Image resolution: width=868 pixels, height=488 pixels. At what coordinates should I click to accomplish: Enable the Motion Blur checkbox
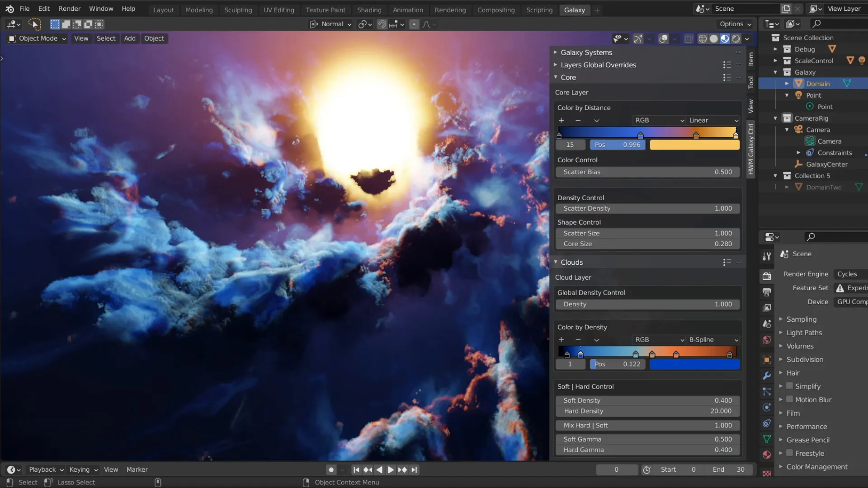point(790,399)
